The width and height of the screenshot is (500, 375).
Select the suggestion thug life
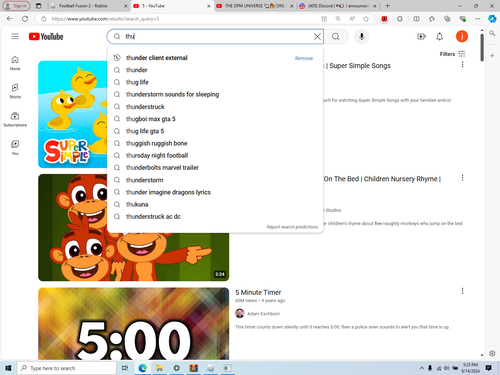(x=215, y=82)
